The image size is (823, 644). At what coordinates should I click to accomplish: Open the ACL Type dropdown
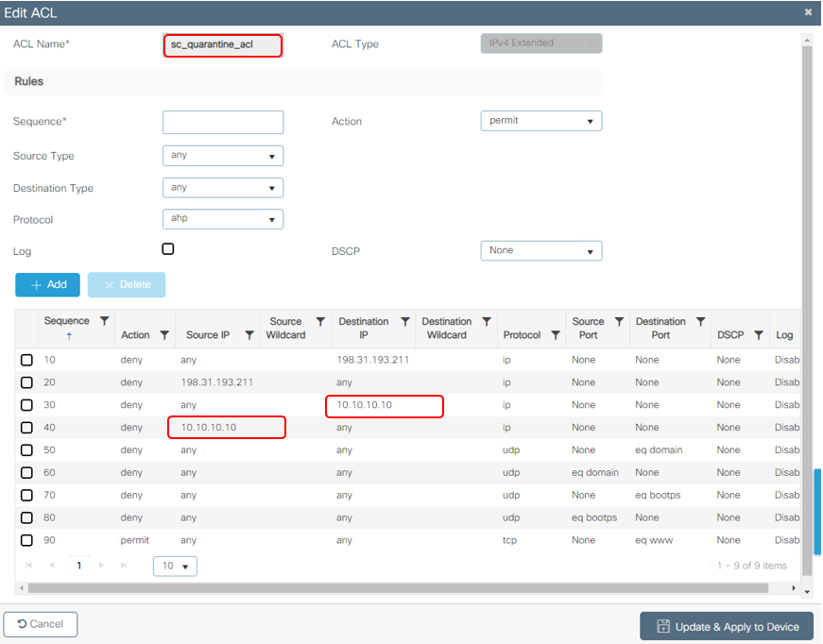pyautogui.click(x=541, y=43)
